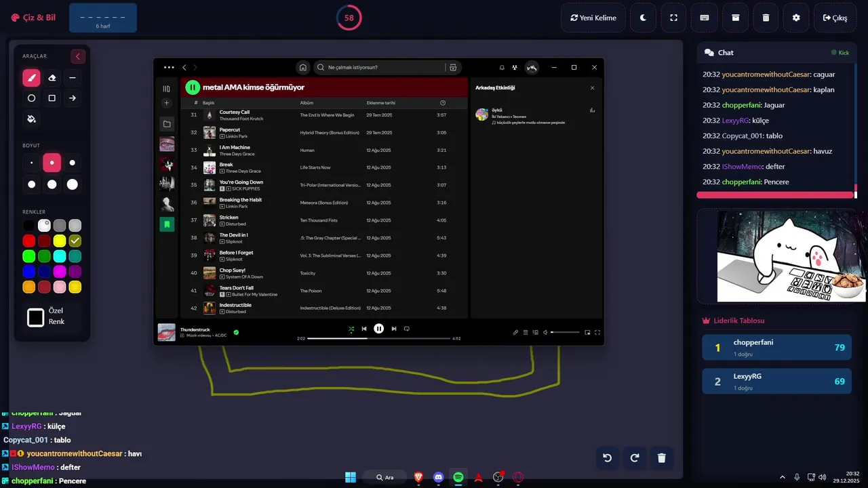Viewport: 868px width, 488px height.
Task: Go back in Spotify navigation
Action: 184,67
